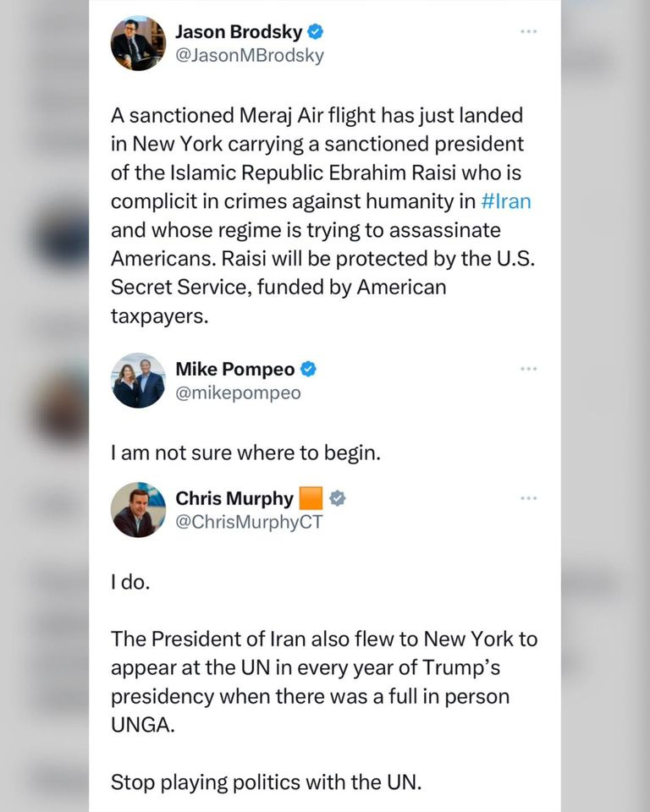Click the Jason Brodsky display name
Viewport: 650px width, 812px height.
[x=238, y=33]
